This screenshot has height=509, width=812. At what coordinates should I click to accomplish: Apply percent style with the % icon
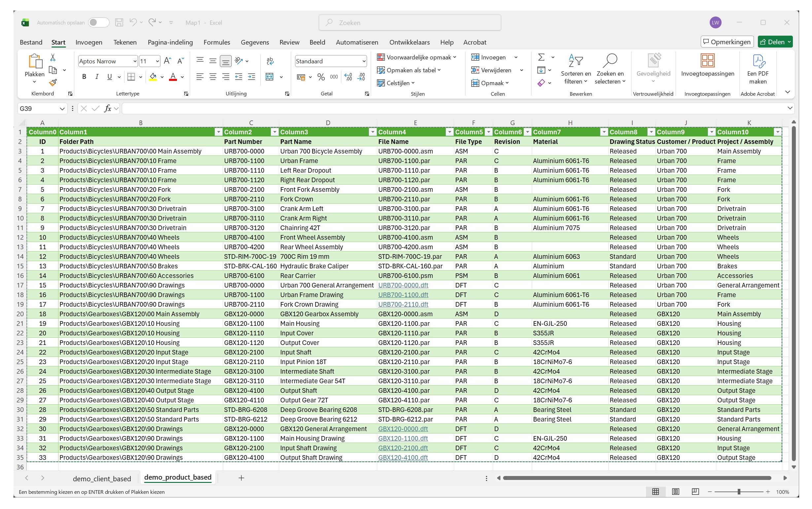pyautogui.click(x=321, y=77)
